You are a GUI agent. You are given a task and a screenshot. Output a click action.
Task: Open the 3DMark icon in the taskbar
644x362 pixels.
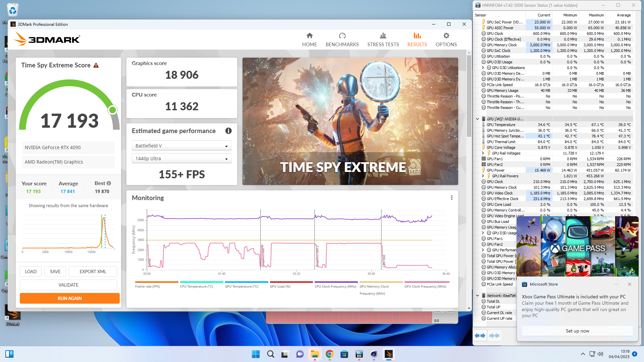point(388,354)
